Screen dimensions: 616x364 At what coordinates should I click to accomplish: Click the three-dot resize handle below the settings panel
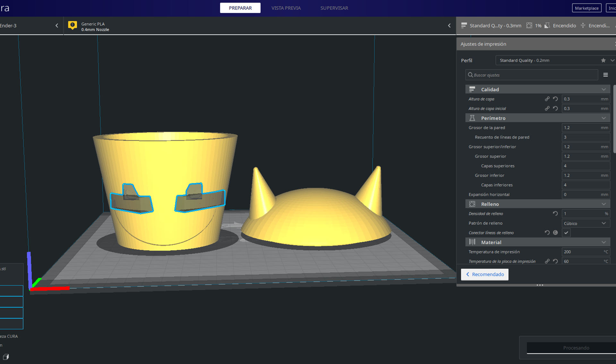tap(540, 285)
